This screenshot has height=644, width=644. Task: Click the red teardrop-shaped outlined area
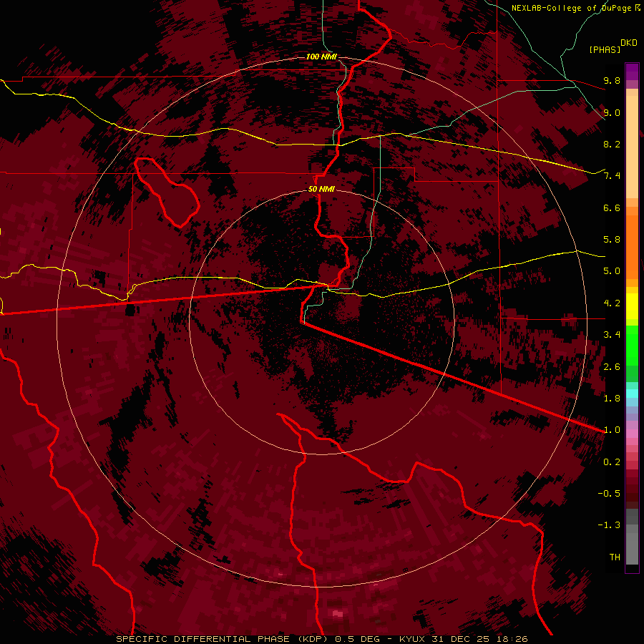coord(167,192)
